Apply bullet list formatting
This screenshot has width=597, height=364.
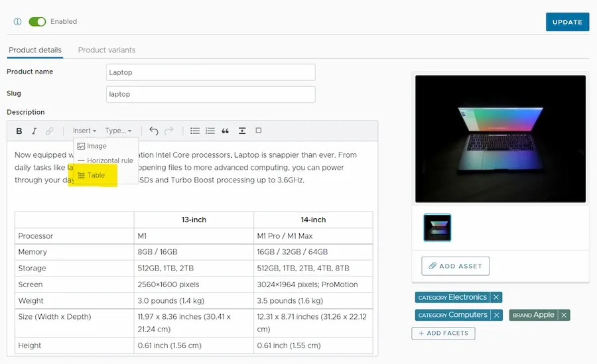195,131
